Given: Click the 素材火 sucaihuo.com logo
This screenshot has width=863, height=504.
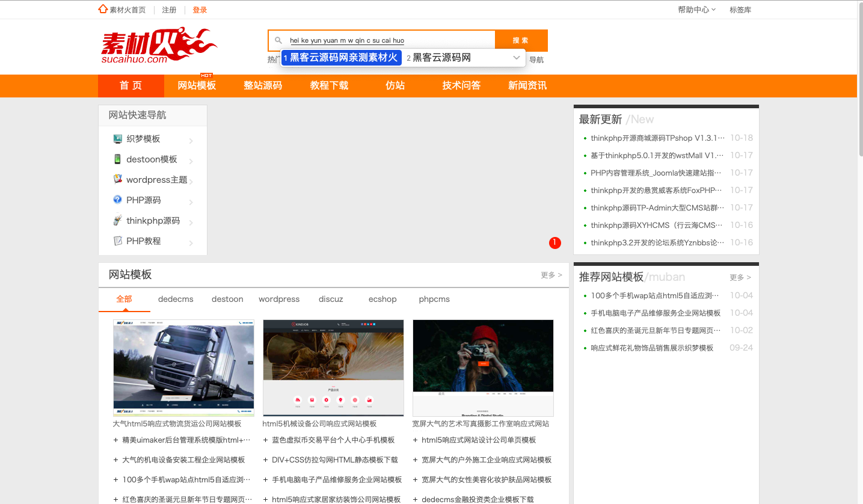Looking at the screenshot, I should tap(159, 45).
